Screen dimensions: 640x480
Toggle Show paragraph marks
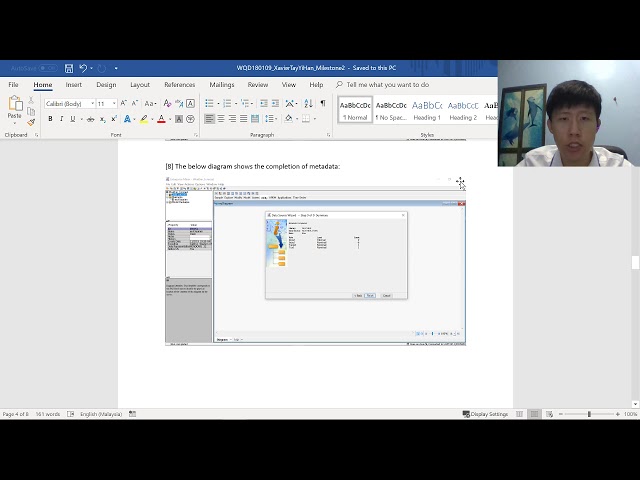(x=323, y=103)
